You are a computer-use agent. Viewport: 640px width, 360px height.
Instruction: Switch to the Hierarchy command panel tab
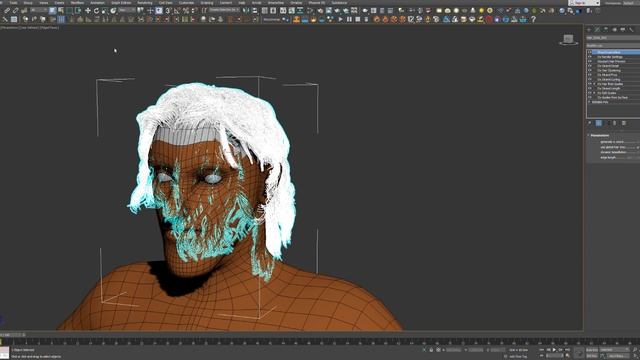click(606, 30)
